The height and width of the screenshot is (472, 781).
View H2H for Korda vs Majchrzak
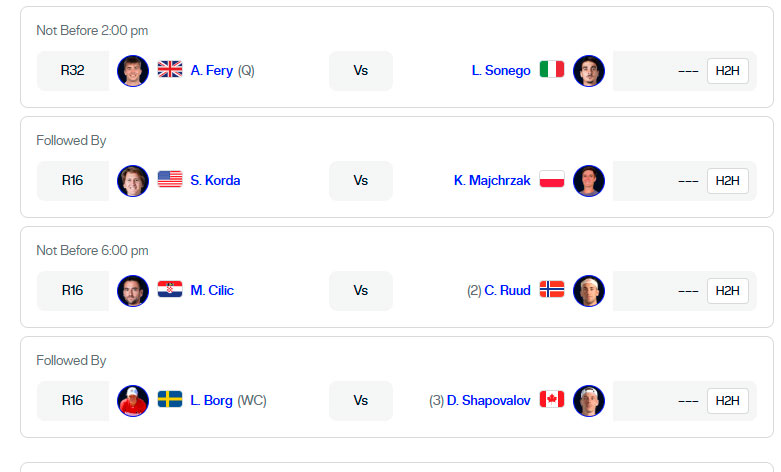point(727,181)
